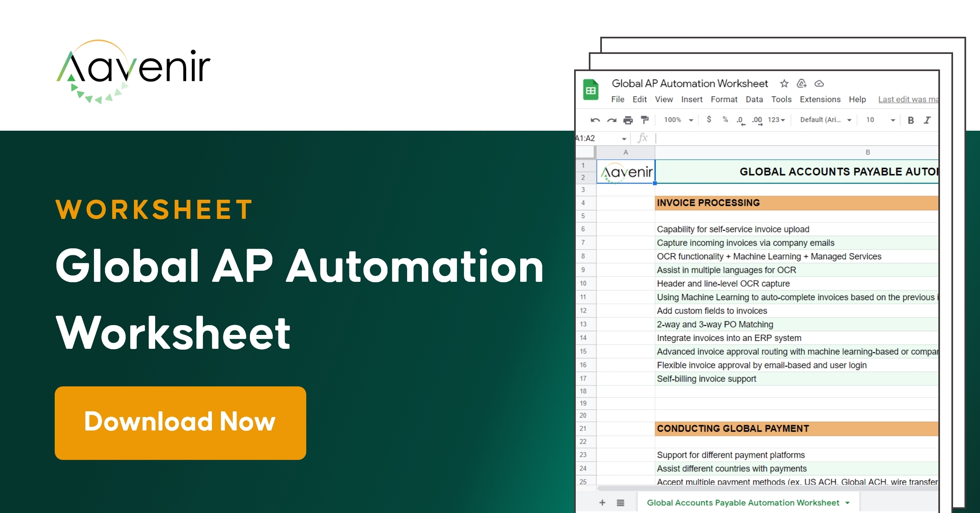Click the Google Sheets logo icon
980x513 pixels.
click(x=590, y=90)
